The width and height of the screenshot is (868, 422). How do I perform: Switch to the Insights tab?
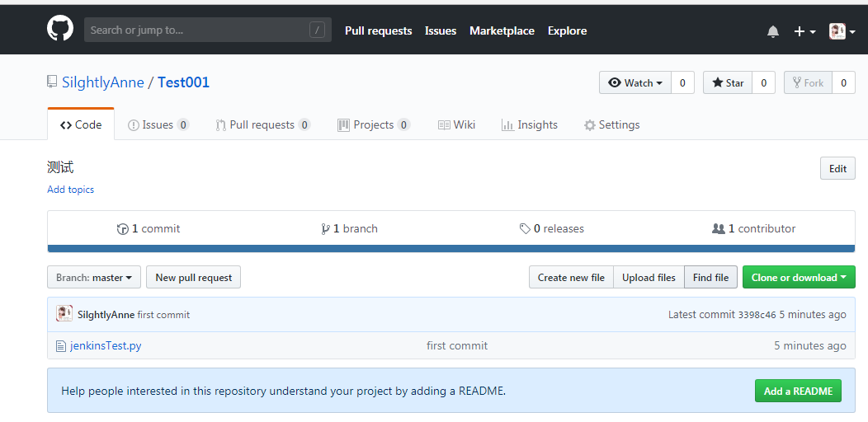(x=529, y=125)
